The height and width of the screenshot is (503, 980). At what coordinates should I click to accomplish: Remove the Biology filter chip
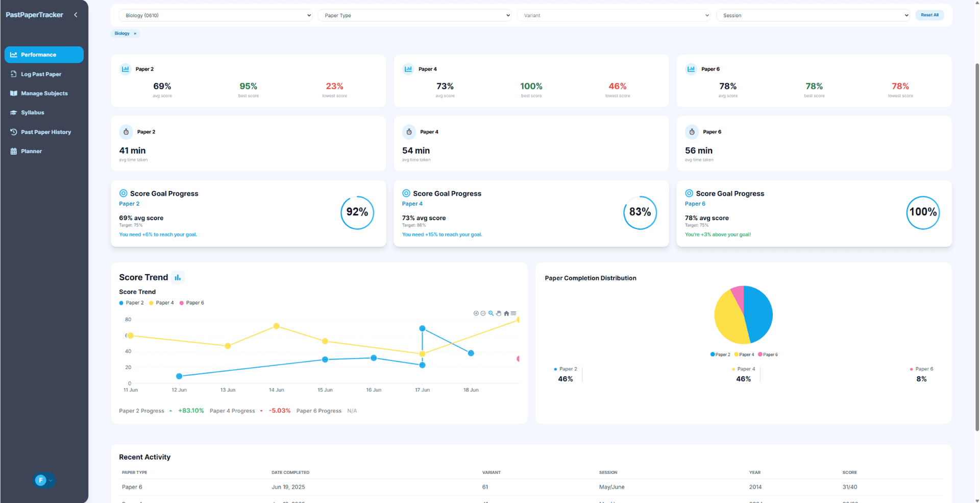135,33
